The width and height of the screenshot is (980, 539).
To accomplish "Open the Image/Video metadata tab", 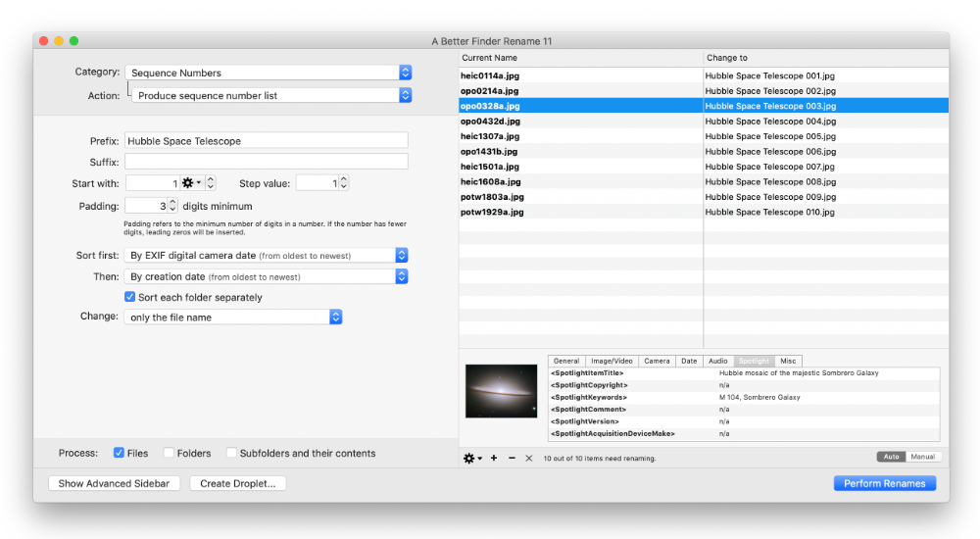I will pyautogui.click(x=612, y=361).
